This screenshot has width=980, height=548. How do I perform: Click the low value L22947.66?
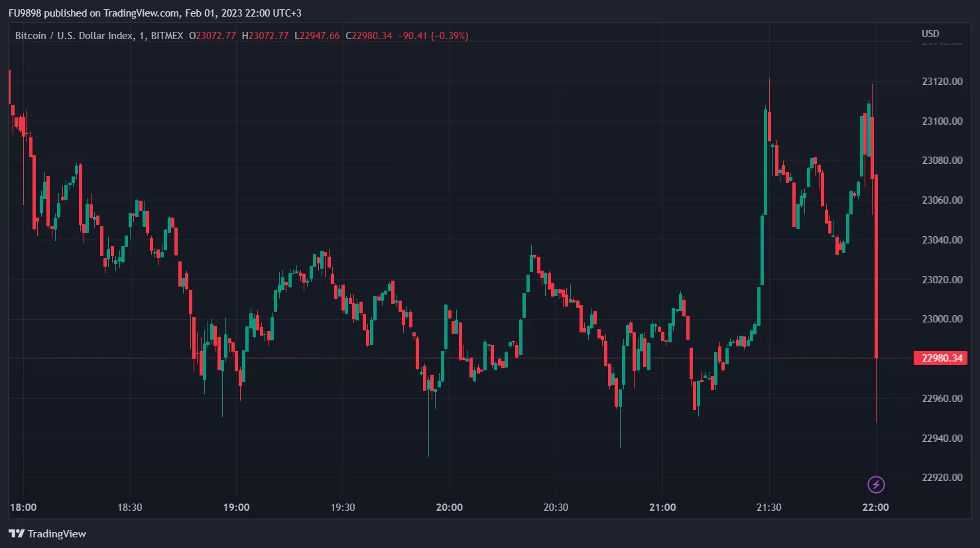pyautogui.click(x=317, y=36)
